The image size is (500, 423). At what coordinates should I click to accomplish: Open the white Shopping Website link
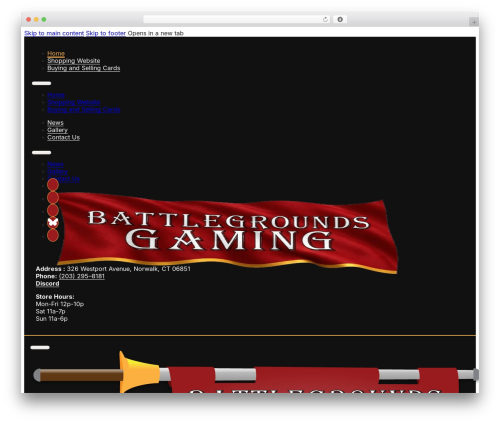click(x=74, y=61)
